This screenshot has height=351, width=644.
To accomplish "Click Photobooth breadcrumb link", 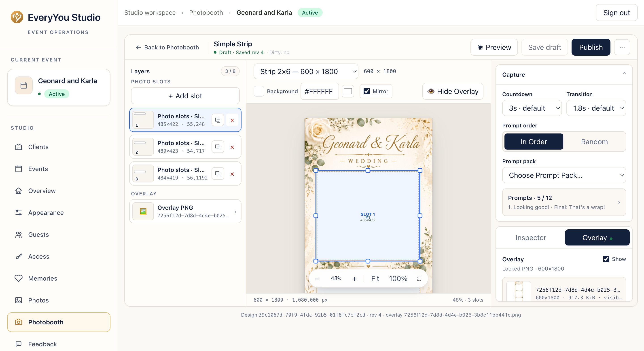I will 206,13.
